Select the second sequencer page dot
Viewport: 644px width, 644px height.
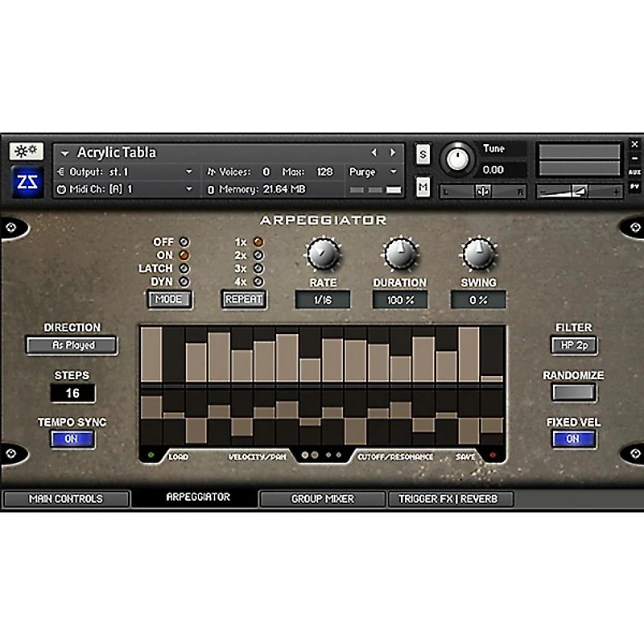point(315,455)
